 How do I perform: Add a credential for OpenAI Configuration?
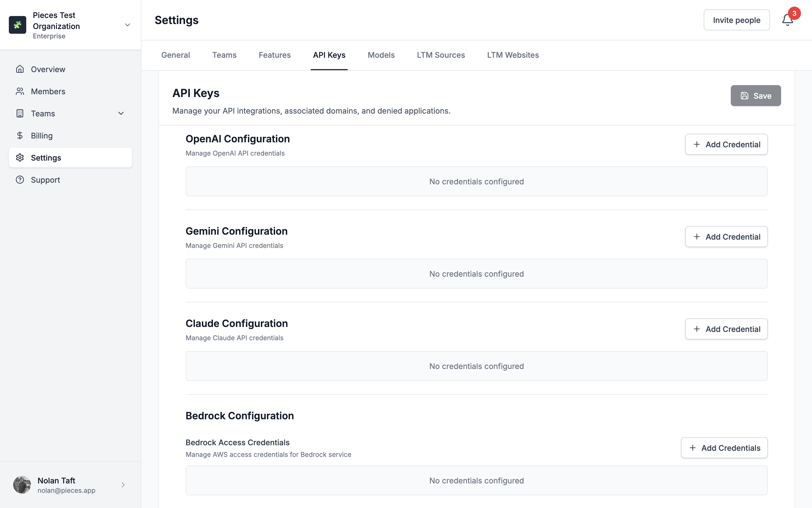point(726,145)
